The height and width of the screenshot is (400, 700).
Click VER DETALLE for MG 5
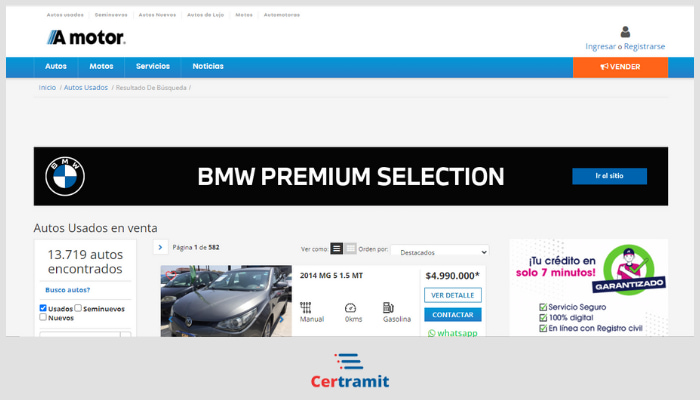[453, 295]
